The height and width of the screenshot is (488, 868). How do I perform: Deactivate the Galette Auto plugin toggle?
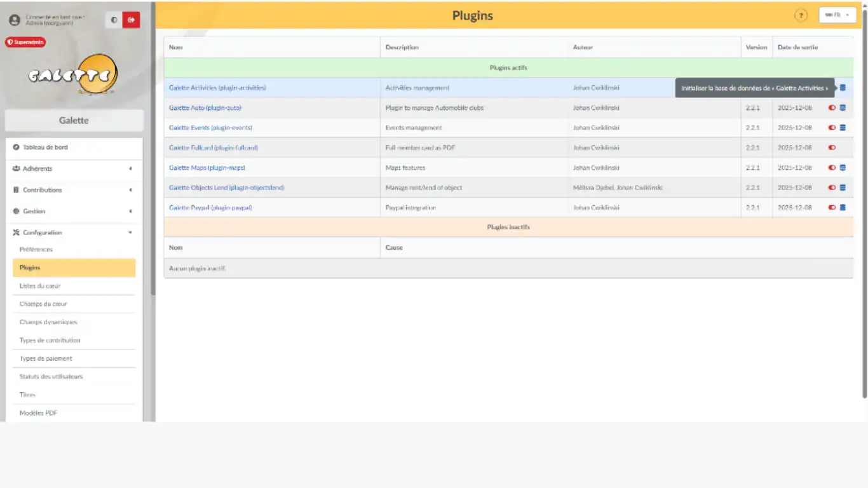tap(832, 108)
